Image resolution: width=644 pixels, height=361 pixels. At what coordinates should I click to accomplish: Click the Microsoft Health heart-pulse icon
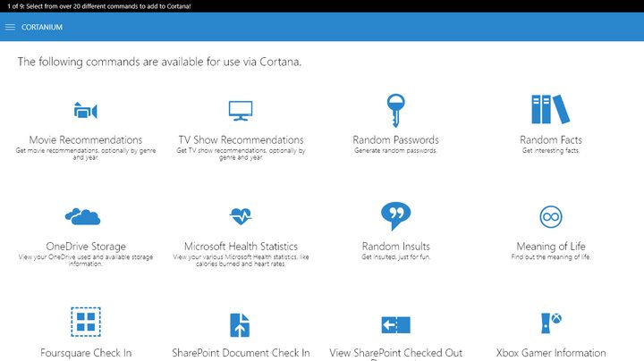(241, 216)
